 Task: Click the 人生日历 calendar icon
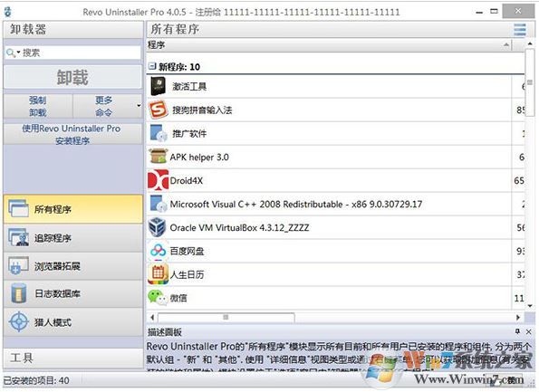click(x=158, y=273)
